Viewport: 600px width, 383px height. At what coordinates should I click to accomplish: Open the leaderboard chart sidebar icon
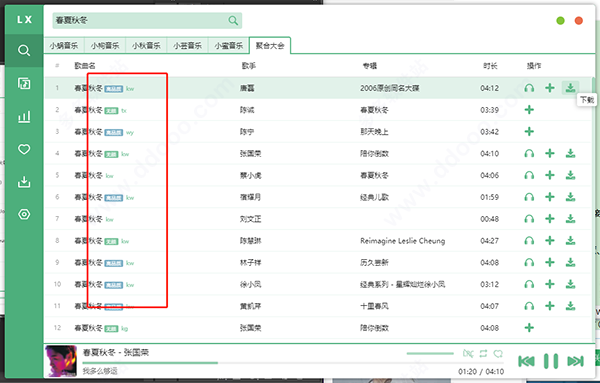[24, 117]
